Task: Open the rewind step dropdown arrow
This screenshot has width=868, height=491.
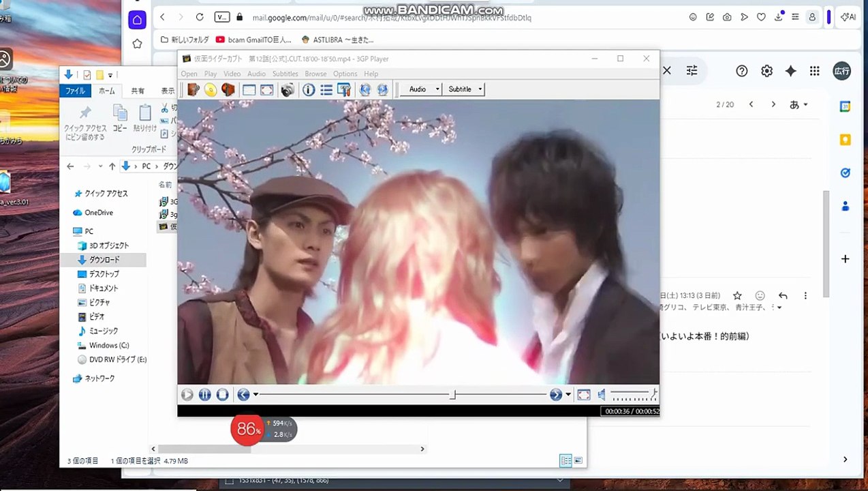Action: pos(255,394)
